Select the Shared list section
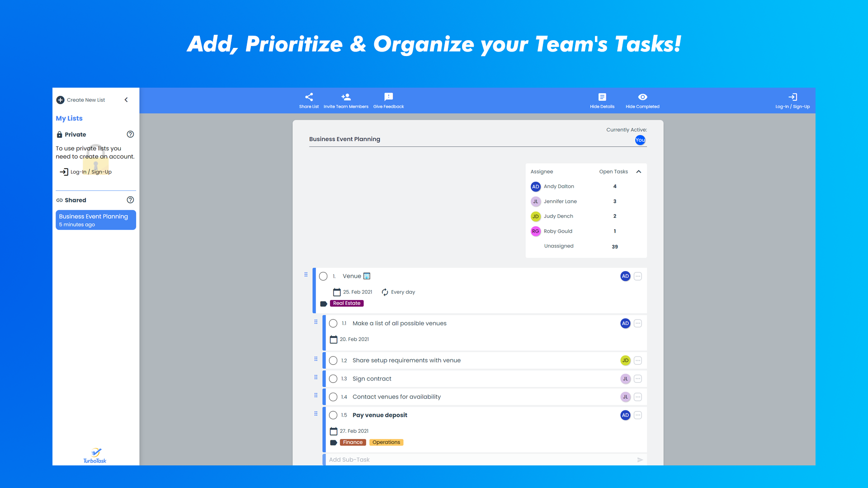 76,200
